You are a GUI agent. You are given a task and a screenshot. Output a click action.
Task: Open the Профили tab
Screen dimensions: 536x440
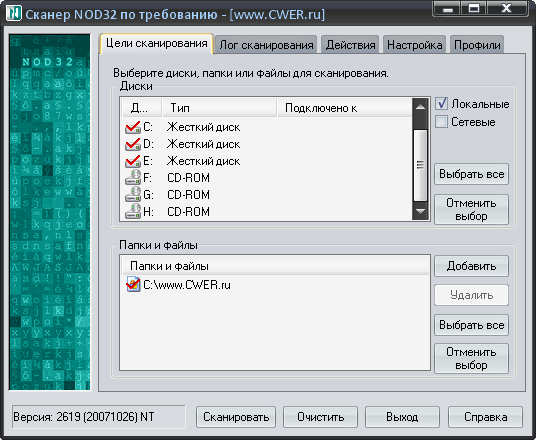pos(477,45)
